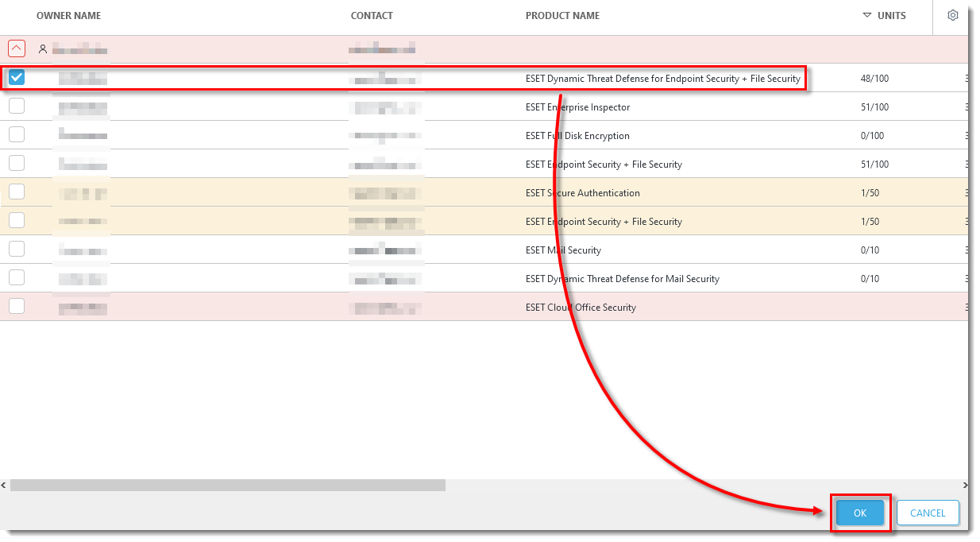Click the CANCEL button
The height and width of the screenshot is (542, 980).
[928, 513]
